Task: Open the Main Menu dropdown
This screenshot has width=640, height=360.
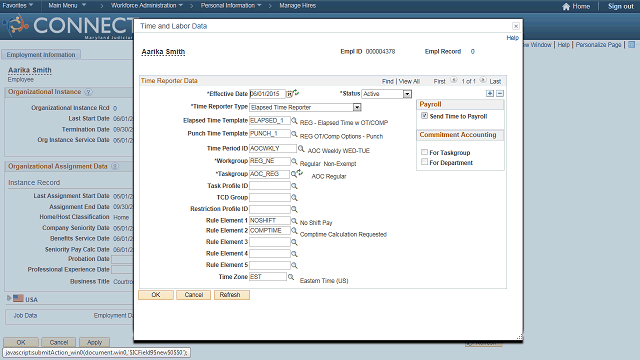Action: pyautogui.click(x=67, y=6)
